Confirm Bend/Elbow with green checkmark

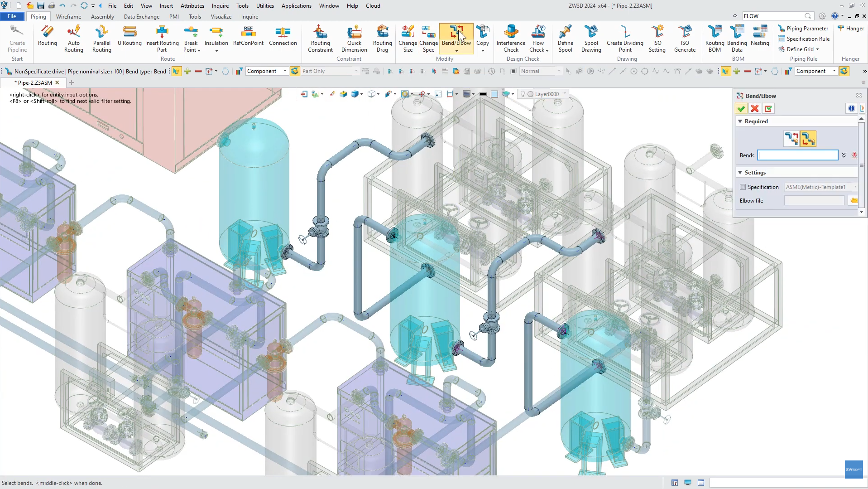point(741,109)
